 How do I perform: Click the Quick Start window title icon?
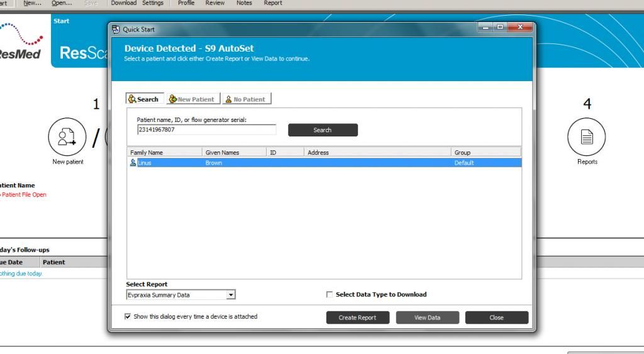(116, 29)
